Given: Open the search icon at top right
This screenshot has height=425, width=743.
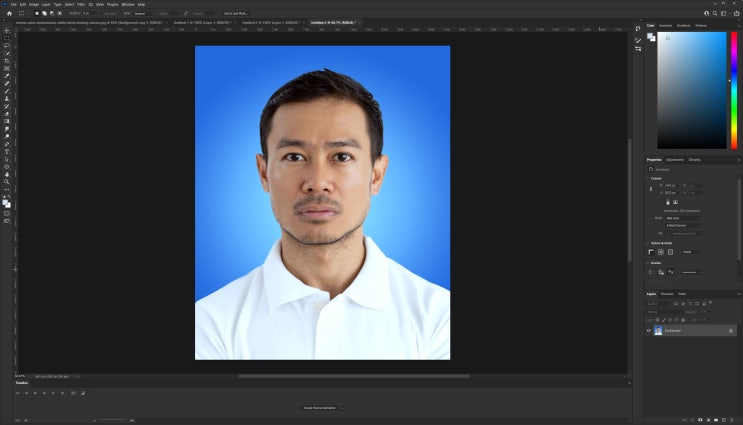Looking at the screenshot, I should [715, 13].
